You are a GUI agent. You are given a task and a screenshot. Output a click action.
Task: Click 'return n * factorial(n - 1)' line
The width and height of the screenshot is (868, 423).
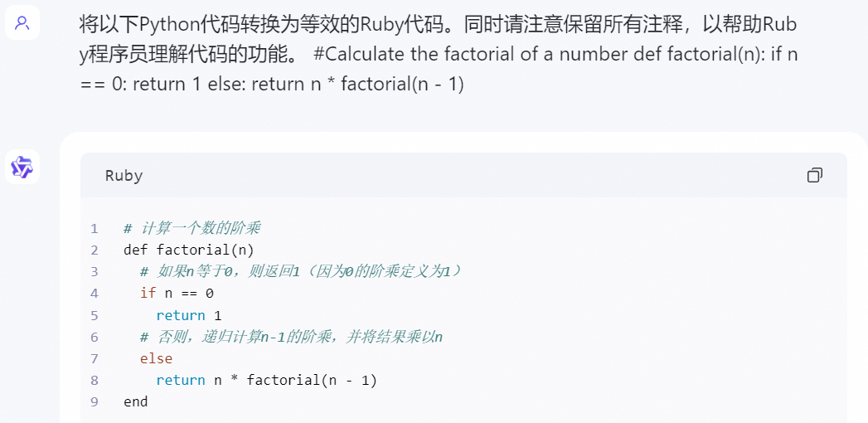[266, 380]
